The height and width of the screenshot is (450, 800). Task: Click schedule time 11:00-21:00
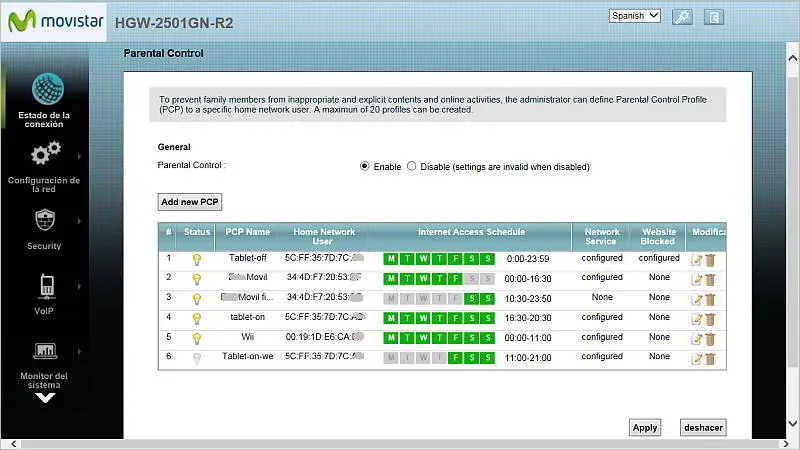click(x=528, y=358)
